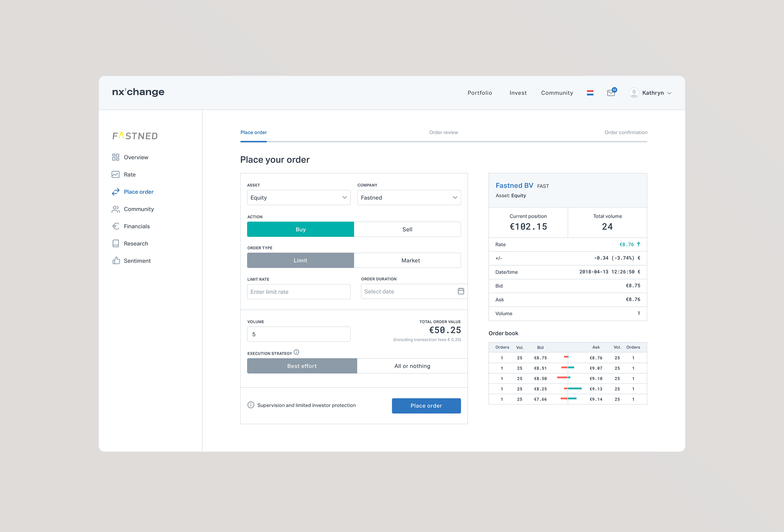Screen dimensions: 784x532
Task: Click the Fastned company logo
Action: tap(135, 136)
